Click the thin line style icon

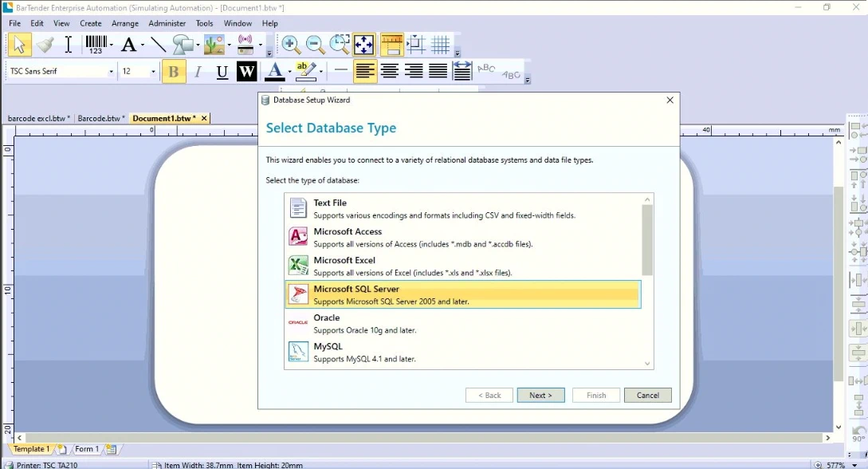[x=341, y=71]
